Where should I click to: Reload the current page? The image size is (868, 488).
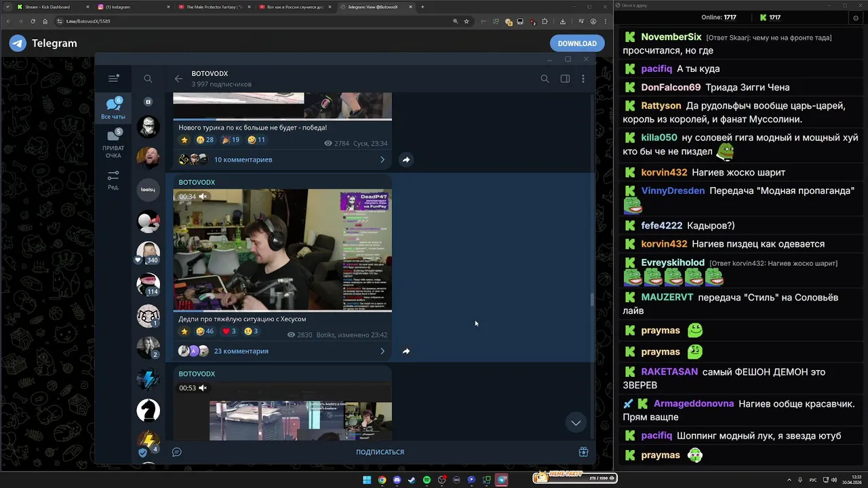click(33, 21)
